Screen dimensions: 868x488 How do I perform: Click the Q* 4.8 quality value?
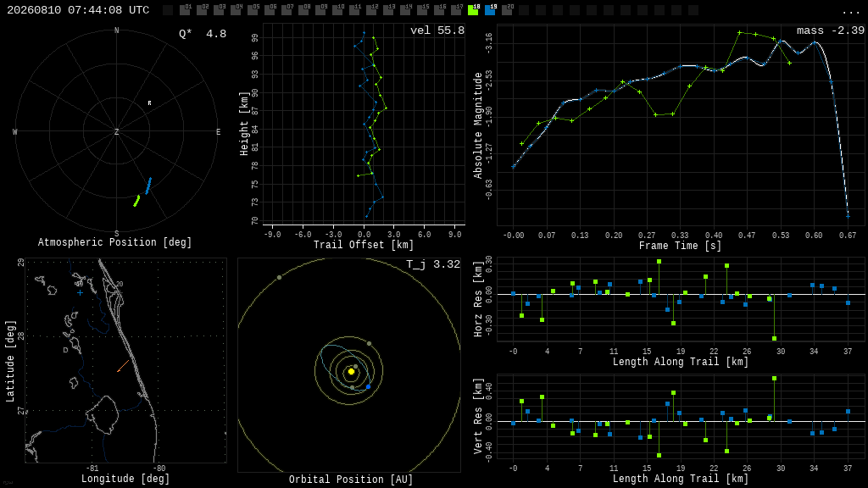[x=203, y=34]
